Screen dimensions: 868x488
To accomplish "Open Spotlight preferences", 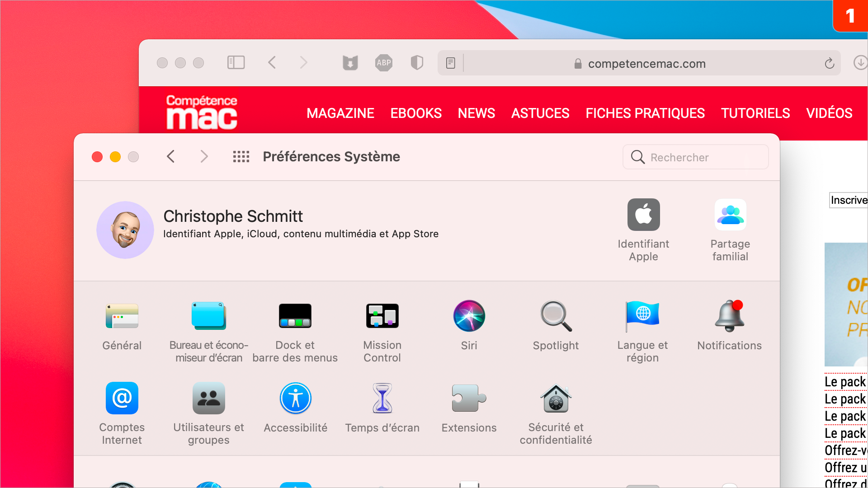I will (556, 326).
